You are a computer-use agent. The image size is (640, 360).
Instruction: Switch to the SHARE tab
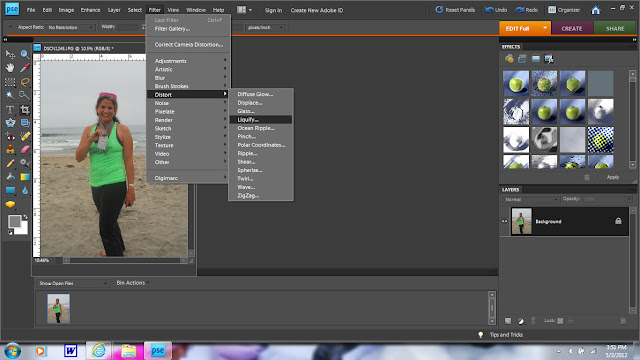615,28
